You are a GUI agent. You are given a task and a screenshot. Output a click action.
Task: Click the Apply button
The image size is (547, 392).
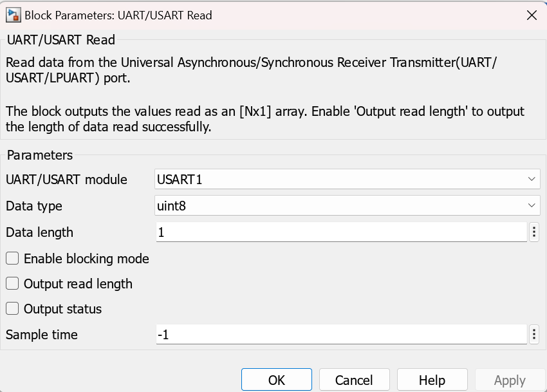508,379
